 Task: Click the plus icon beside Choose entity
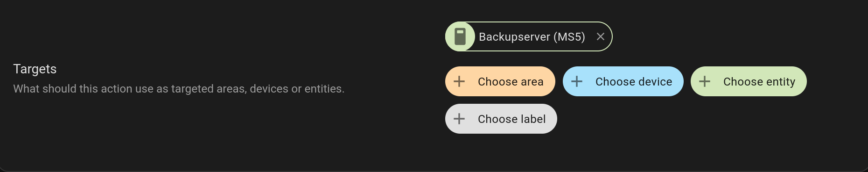point(705,81)
